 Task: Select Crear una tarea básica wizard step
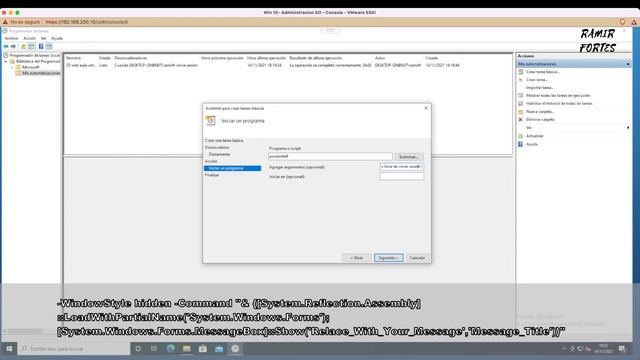click(x=224, y=140)
